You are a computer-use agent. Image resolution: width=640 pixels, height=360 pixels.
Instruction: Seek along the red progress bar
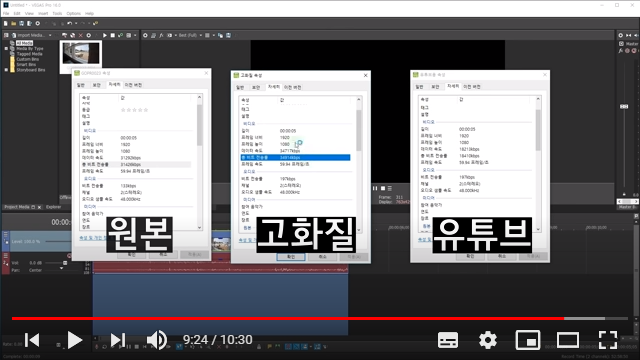coord(288,318)
